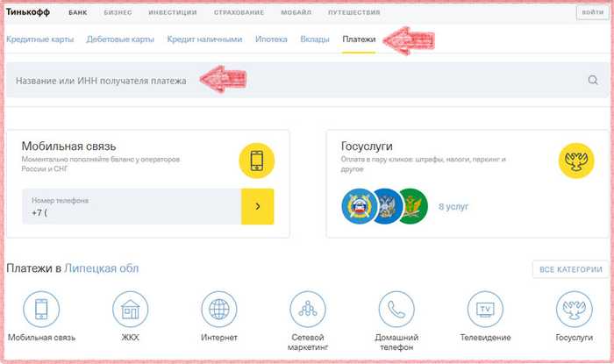Open Госуслуги category icon at bottom
Image resolution: width=614 pixels, height=364 pixels.
(574, 309)
